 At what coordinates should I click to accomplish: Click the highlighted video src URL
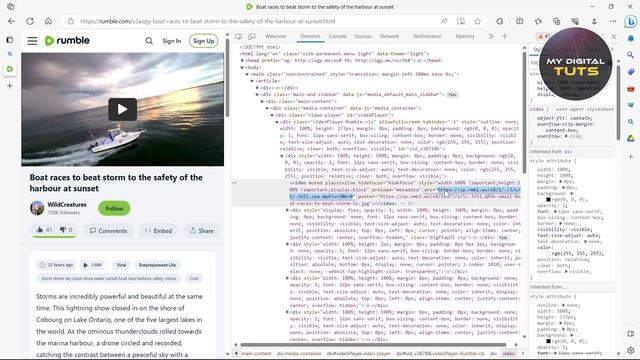(x=404, y=193)
